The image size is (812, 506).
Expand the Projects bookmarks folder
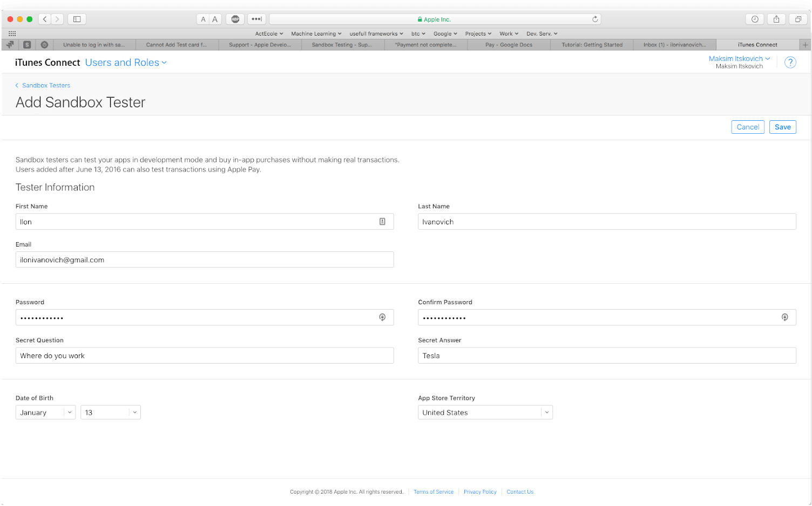point(478,33)
